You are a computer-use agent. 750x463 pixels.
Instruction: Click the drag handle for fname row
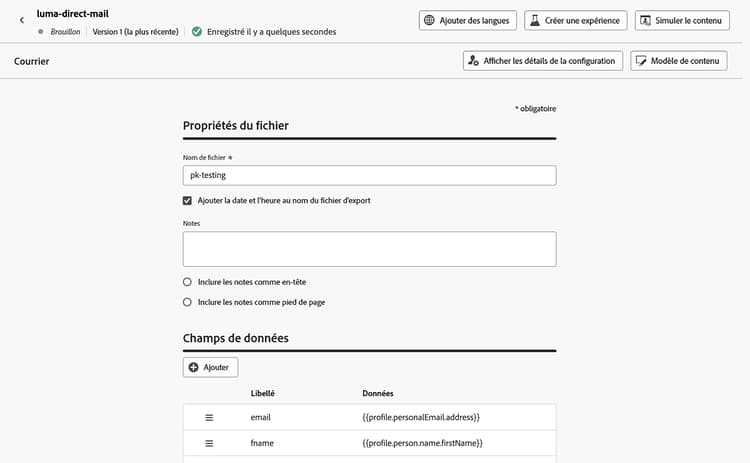click(209, 443)
